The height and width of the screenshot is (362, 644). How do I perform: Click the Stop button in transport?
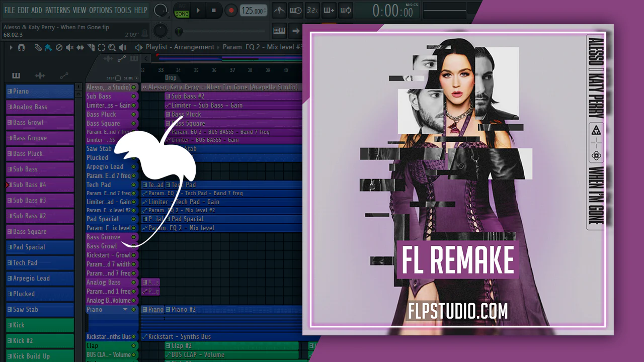(x=213, y=10)
